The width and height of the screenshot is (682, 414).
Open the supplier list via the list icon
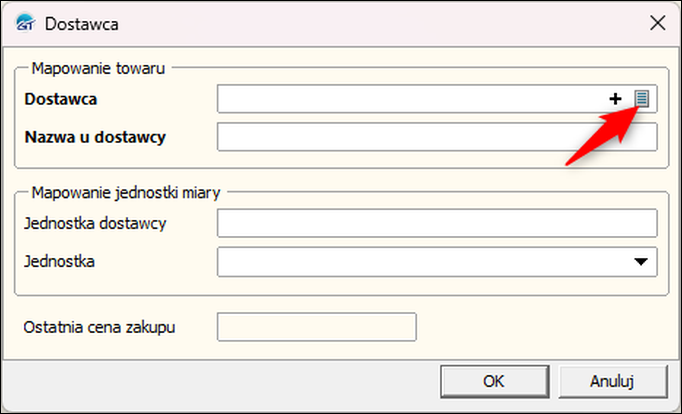point(643,98)
